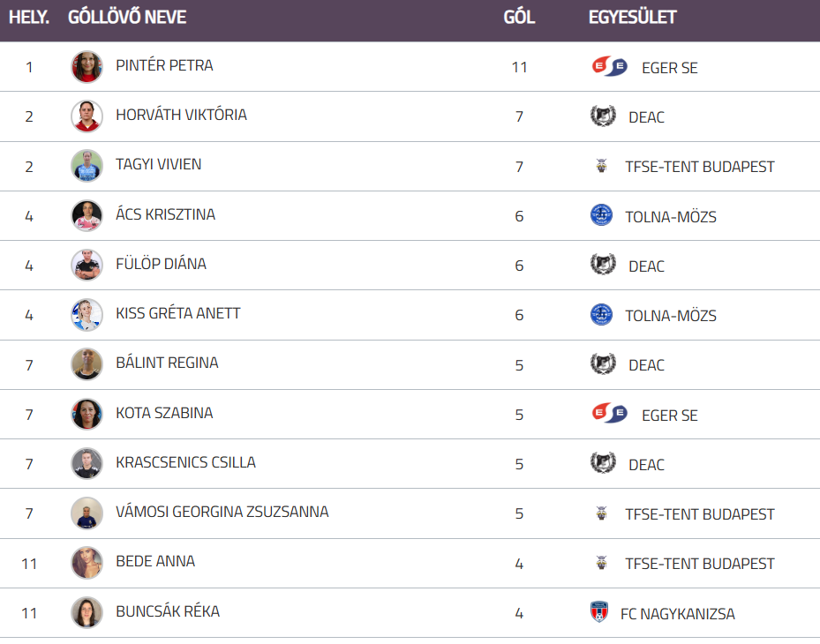820x644 pixels.
Task: Open Fülöp Diána's avatar picture
Action: pyautogui.click(x=87, y=265)
